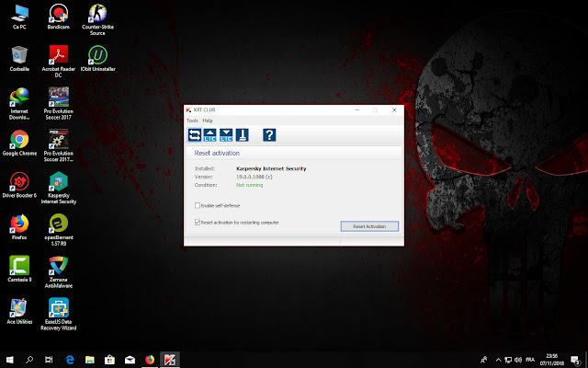Image resolution: width=588 pixels, height=368 pixels.
Task: Click the FRA language indicator
Action: (530, 360)
